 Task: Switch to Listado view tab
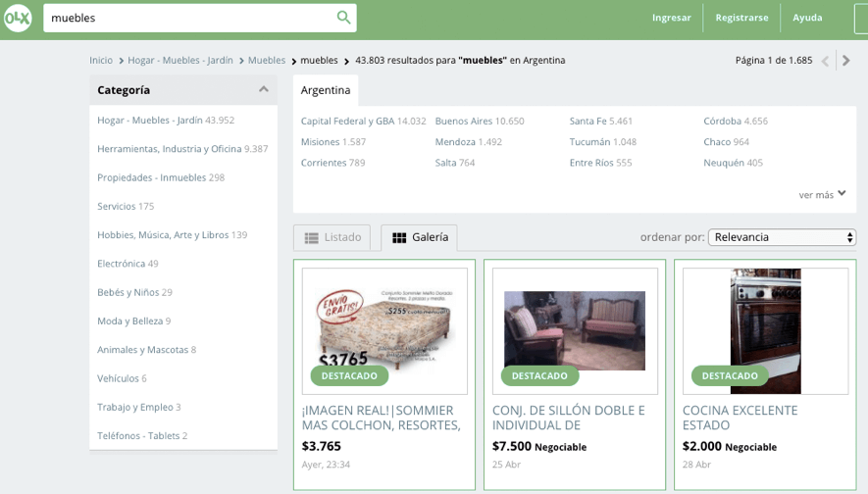(x=332, y=238)
